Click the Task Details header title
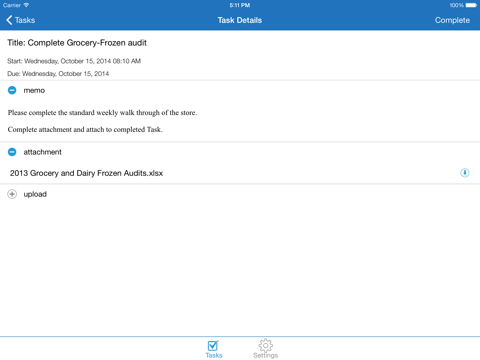 [240, 20]
